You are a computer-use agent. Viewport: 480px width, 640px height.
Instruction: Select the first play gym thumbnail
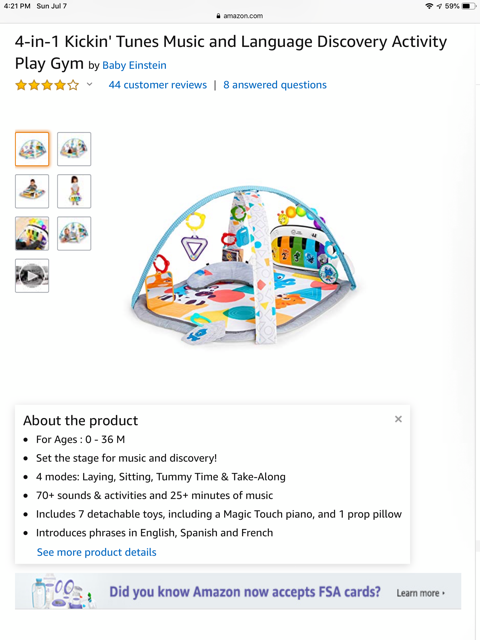32,149
